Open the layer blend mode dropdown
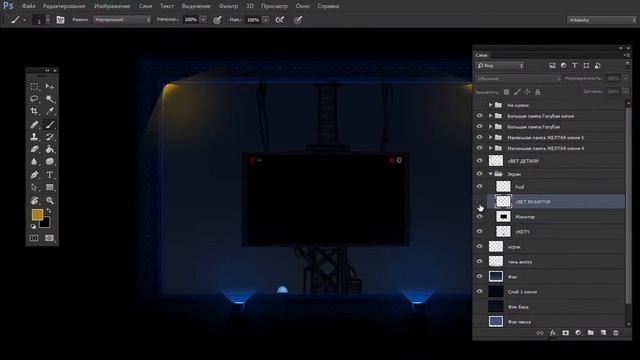The width and height of the screenshot is (640, 360). pos(518,78)
